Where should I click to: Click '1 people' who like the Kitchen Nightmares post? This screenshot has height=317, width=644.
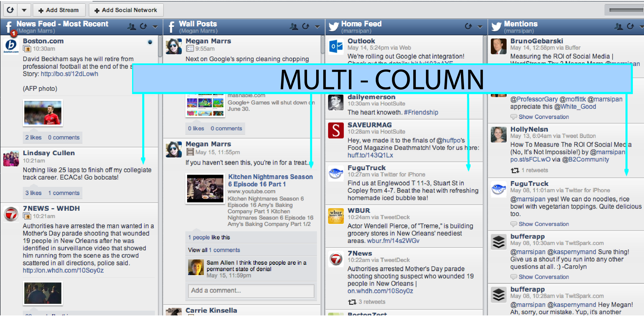click(x=199, y=237)
